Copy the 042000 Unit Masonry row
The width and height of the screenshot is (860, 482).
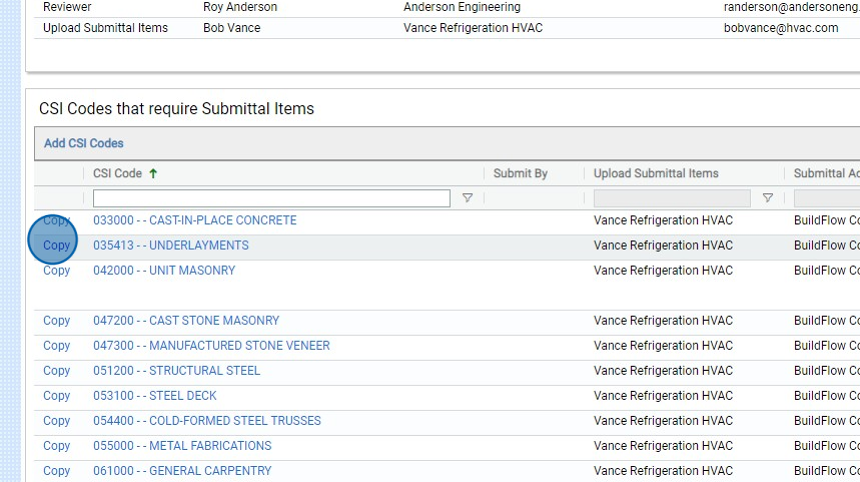(x=56, y=270)
